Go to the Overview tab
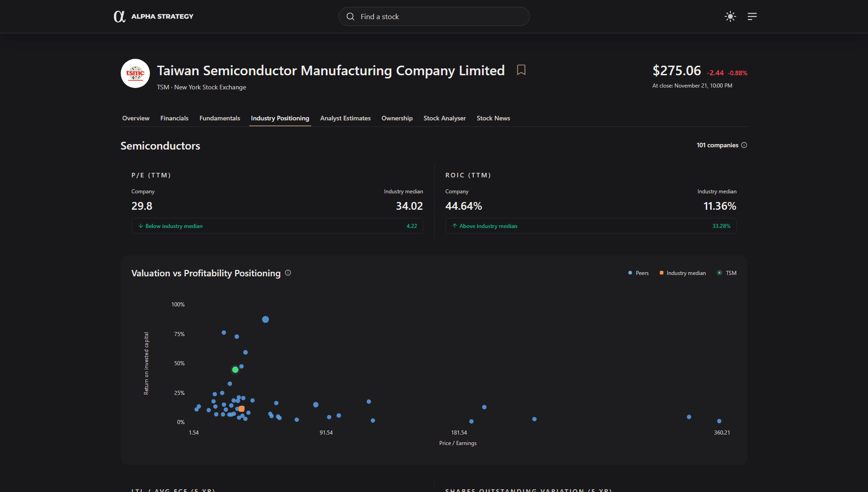Viewport: 868px width, 492px height. pyautogui.click(x=135, y=118)
